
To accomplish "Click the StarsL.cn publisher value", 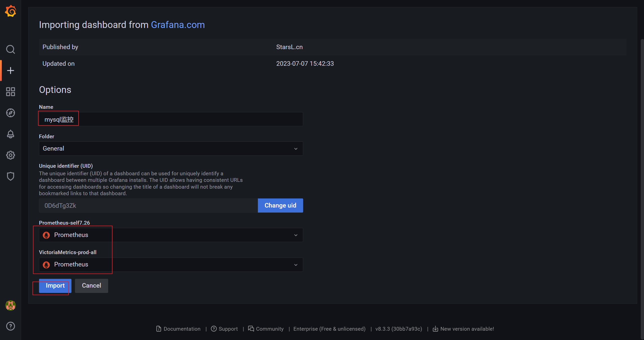I will (x=289, y=47).
